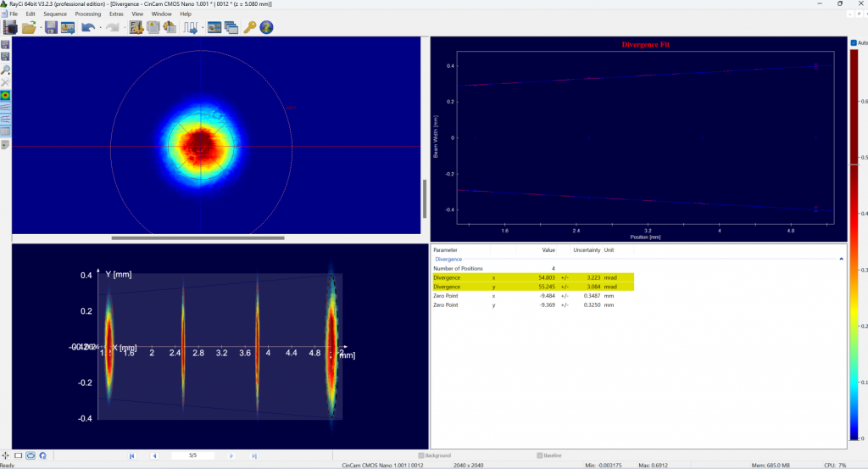This screenshot has width=868, height=469.
Task: Click the vertical scrollbar beside beam image
Action: (425, 198)
